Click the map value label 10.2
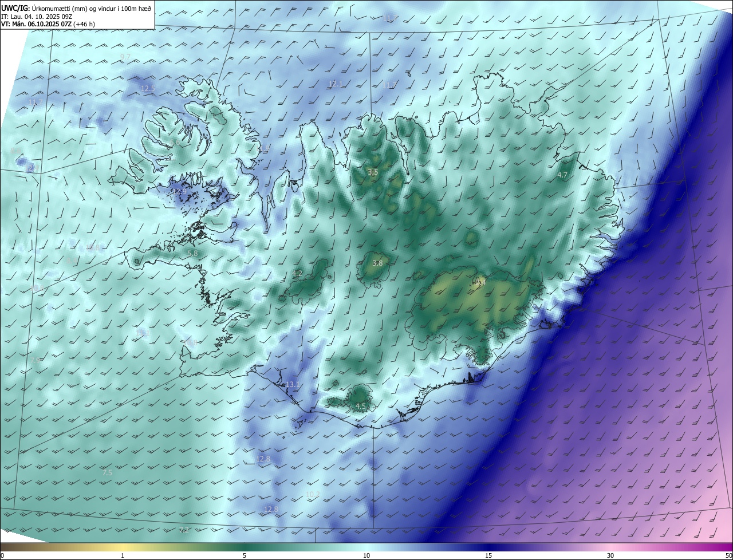The image size is (733, 560). tap(313, 495)
